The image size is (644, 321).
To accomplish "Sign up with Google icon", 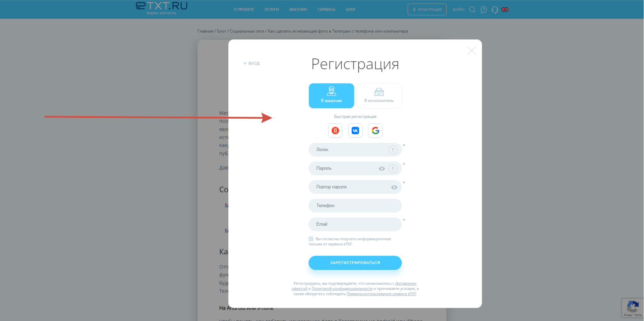I will (375, 131).
